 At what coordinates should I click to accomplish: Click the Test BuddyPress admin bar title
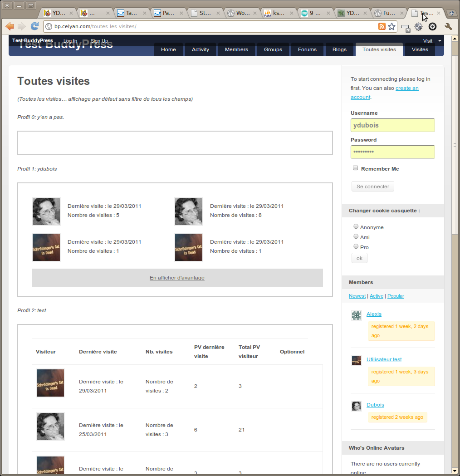[x=33, y=41]
